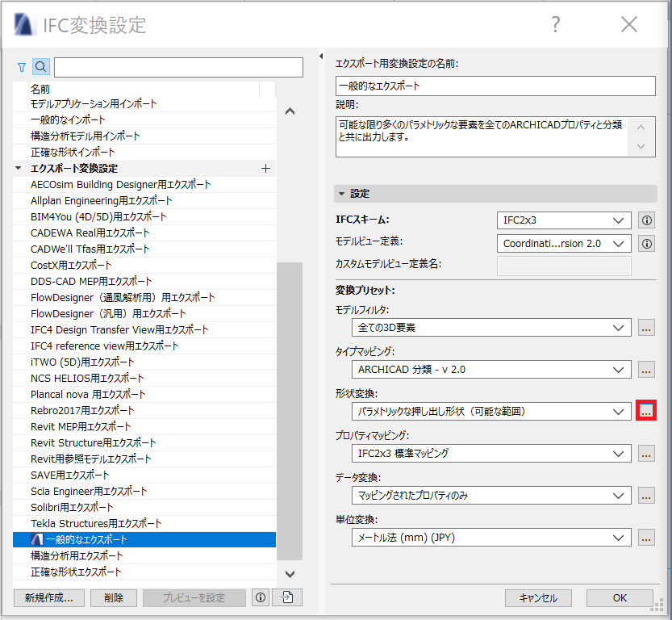Screen dimensions: 672x620
Task: Collapse left panel with small arrow
Action: (x=321, y=57)
